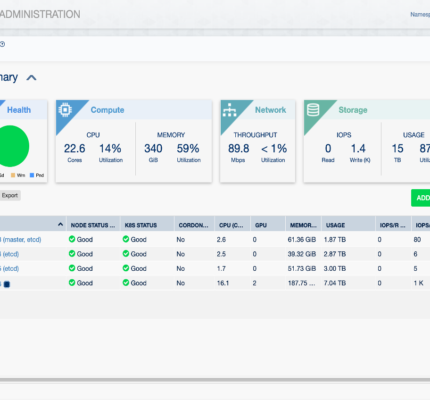Click the CORDON column header
The width and height of the screenshot is (430, 400).
coord(193,225)
